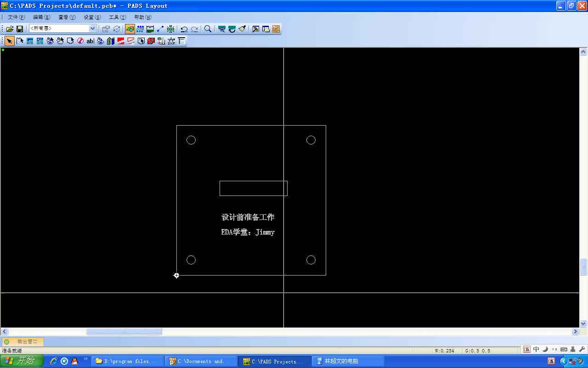Open the 文件(F) menu
Image resolution: width=588 pixels, height=368 pixels.
pyautogui.click(x=16, y=17)
